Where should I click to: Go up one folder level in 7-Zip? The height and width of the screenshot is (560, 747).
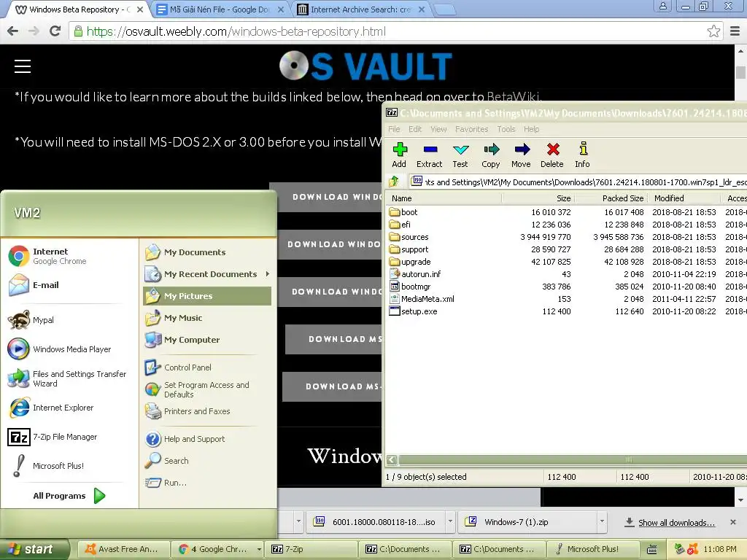(x=394, y=182)
